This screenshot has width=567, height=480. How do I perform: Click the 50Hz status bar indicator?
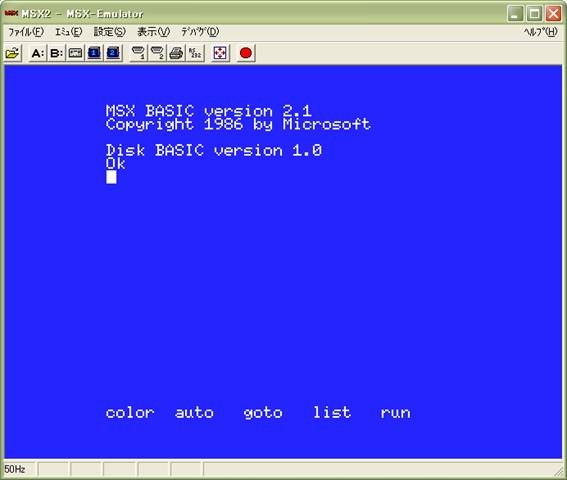(15, 469)
